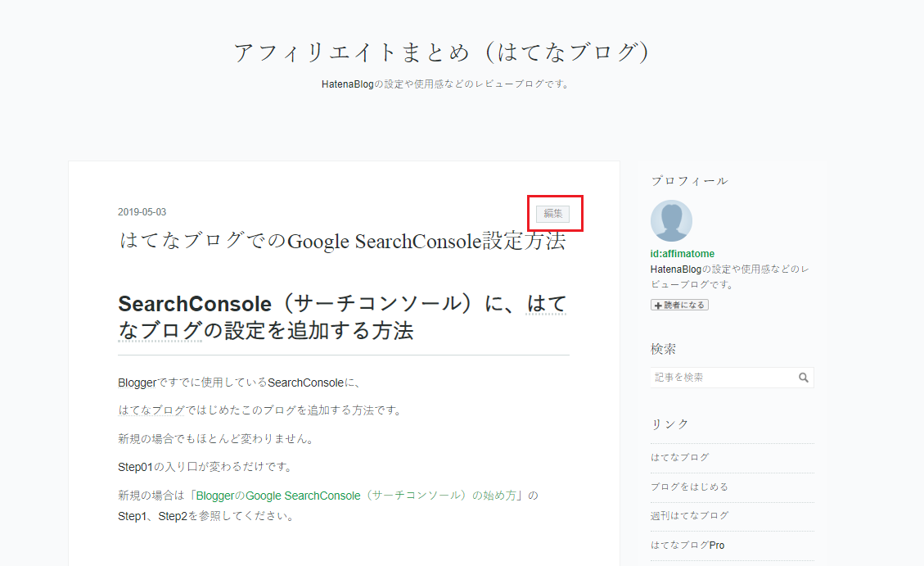Click the はてなブログ keyword in the paragraph

pyautogui.click(x=151, y=410)
